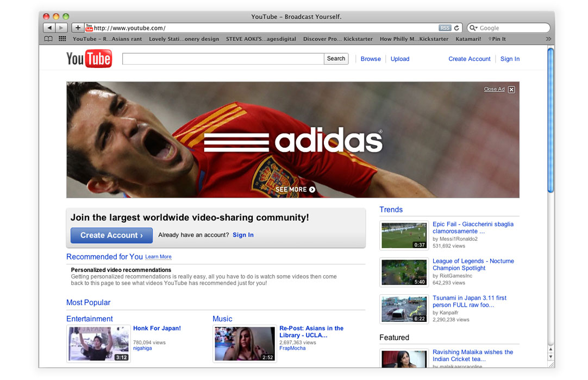Viewport: 588px width, 380px height.
Task: Show Top Sites grid icon
Action: (62, 39)
